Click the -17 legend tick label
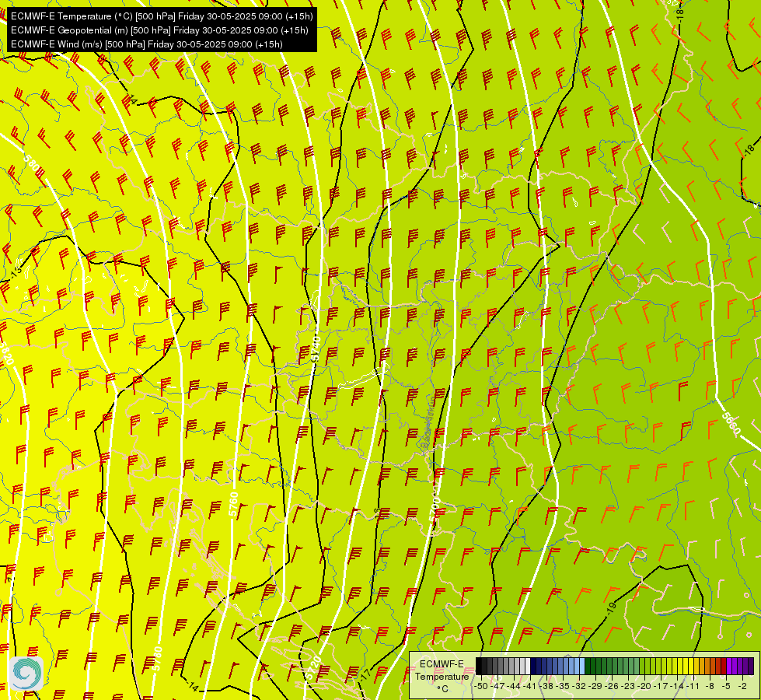The height and width of the screenshot is (700, 761). (661, 687)
